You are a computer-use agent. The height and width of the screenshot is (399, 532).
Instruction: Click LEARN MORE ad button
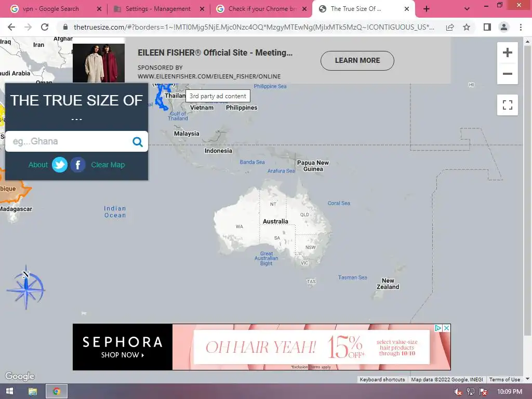tap(357, 60)
